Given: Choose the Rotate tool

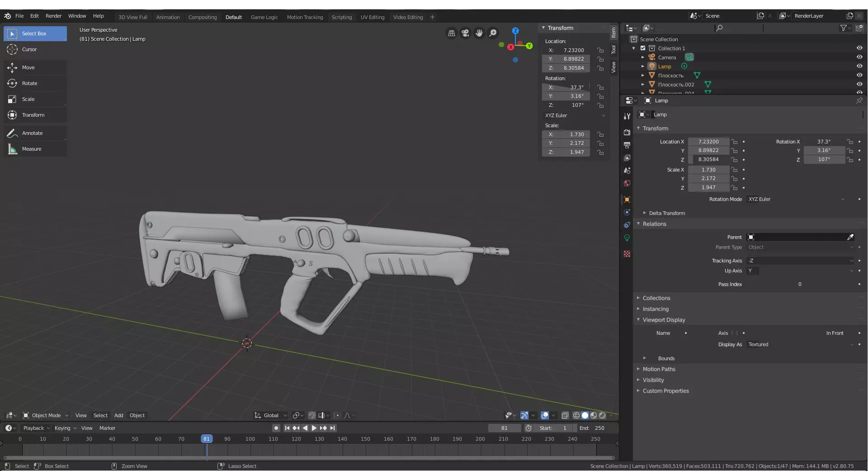Looking at the screenshot, I should click(x=35, y=83).
